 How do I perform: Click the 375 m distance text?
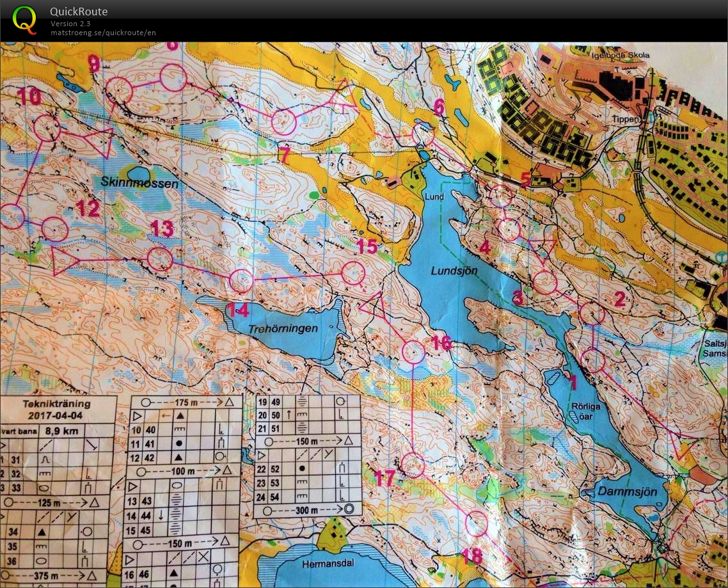click(47, 576)
